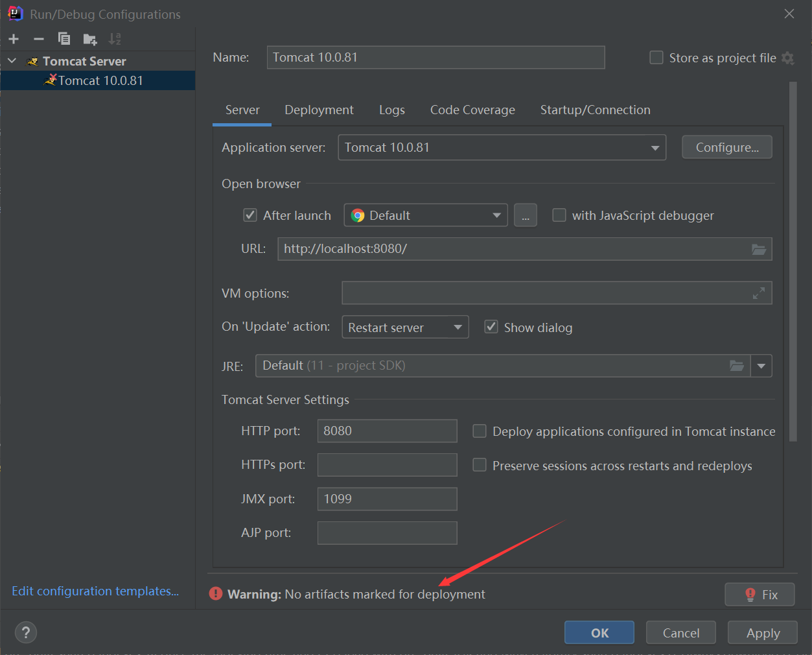Expand the VM options field

tap(759, 293)
